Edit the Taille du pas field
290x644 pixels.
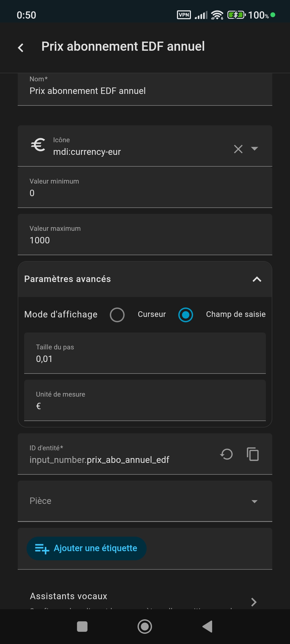[145, 358]
